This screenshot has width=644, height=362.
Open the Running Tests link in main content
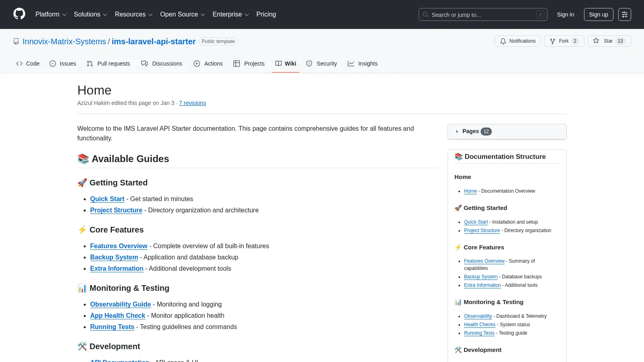click(x=112, y=327)
